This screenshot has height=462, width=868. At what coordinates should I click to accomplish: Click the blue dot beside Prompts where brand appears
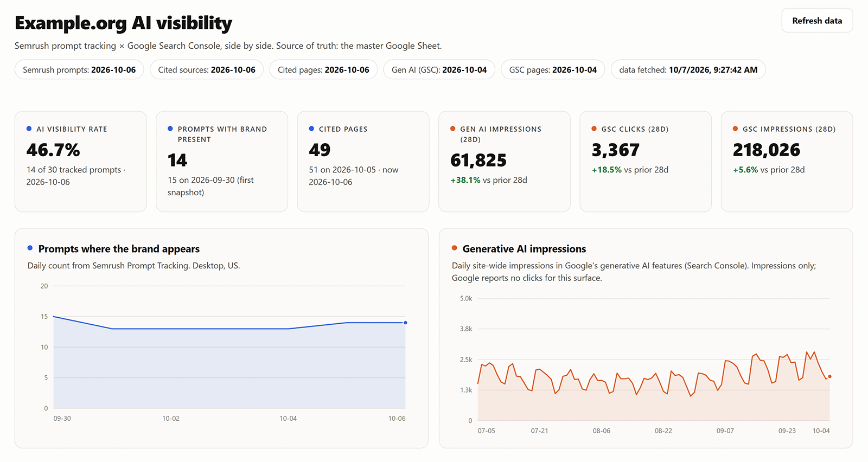tap(30, 248)
